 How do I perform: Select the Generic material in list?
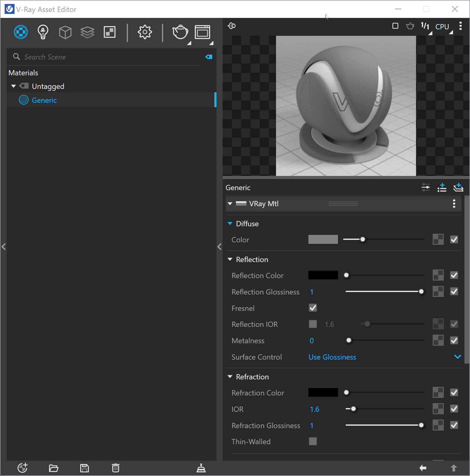112,100
